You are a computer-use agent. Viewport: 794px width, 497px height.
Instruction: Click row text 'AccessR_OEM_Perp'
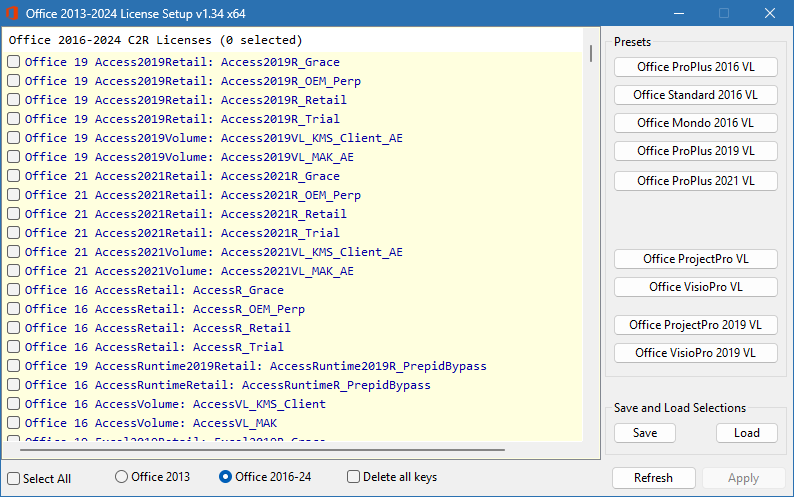tap(249, 309)
